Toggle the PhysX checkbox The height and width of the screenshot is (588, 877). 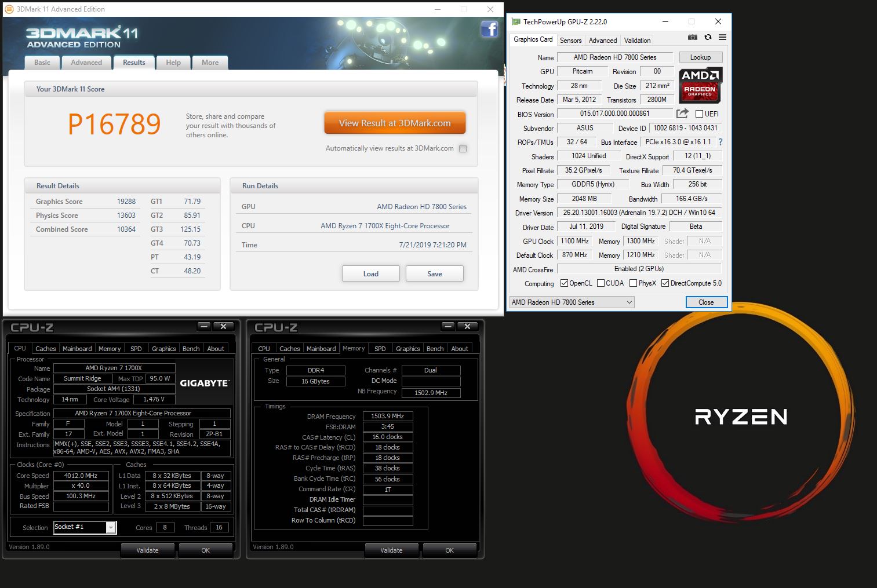pos(633,283)
